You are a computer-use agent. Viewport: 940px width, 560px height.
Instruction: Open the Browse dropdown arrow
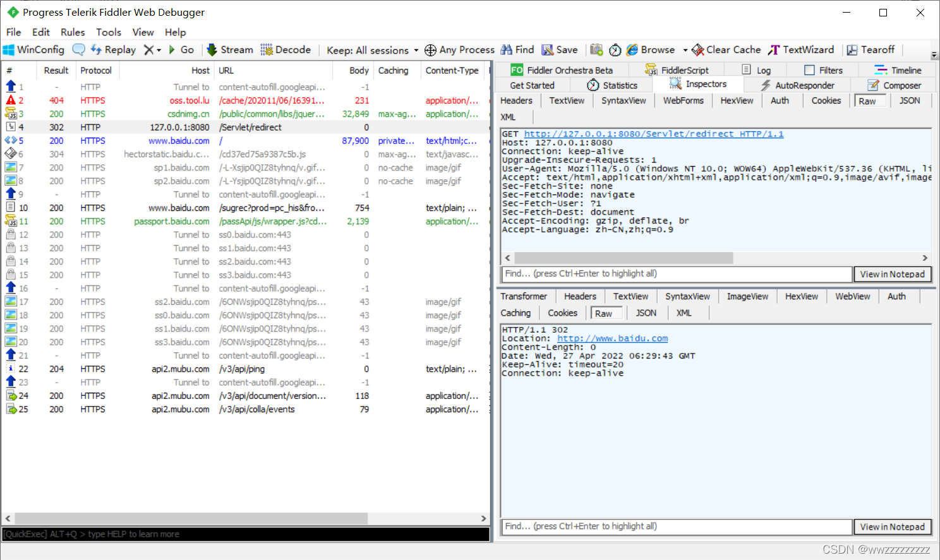click(x=685, y=50)
